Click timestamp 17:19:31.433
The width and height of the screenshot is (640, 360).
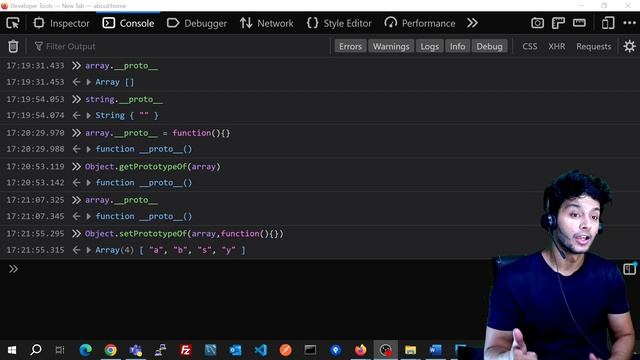(x=35, y=66)
